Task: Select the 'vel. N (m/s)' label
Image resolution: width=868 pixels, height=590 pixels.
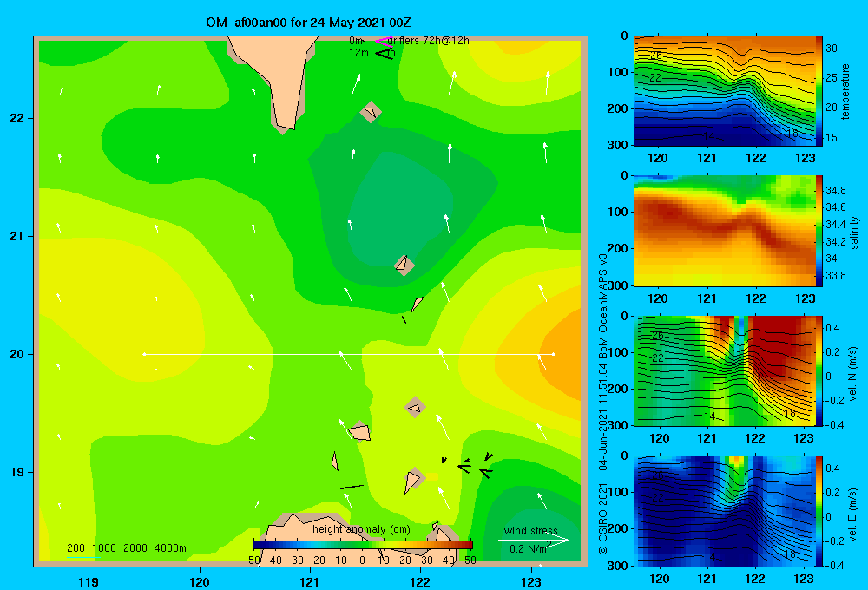Action: tap(853, 374)
